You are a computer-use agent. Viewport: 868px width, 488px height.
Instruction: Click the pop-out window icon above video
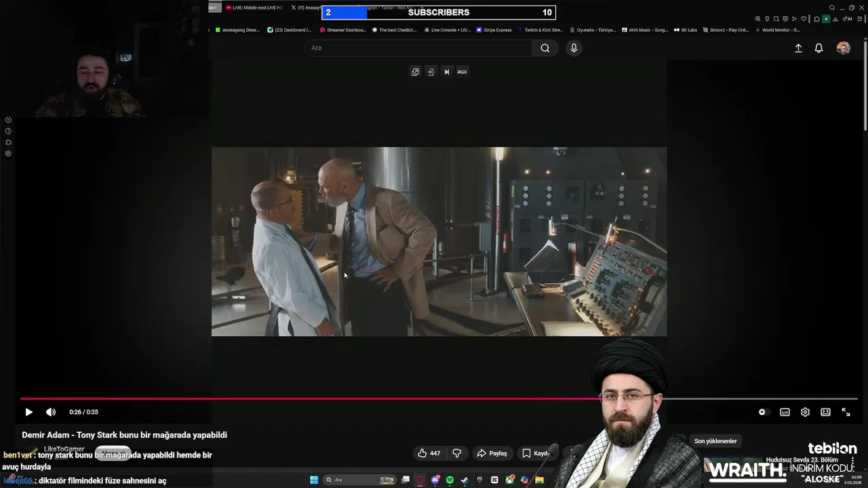pos(415,72)
